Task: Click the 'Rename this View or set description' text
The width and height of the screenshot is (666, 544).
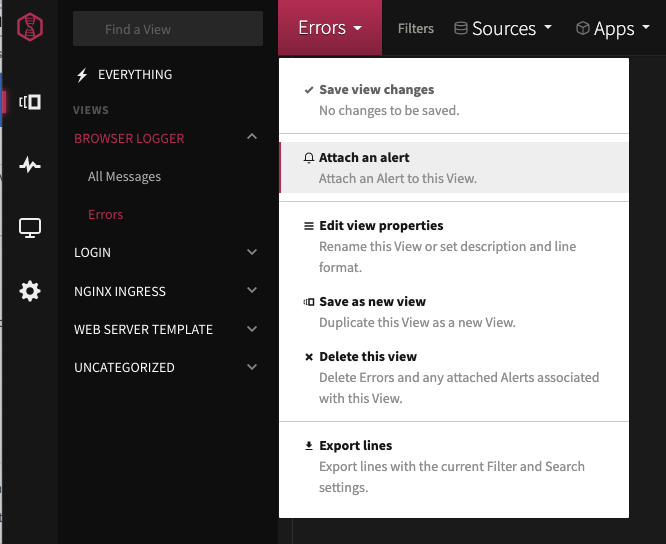Action: (448, 247)
